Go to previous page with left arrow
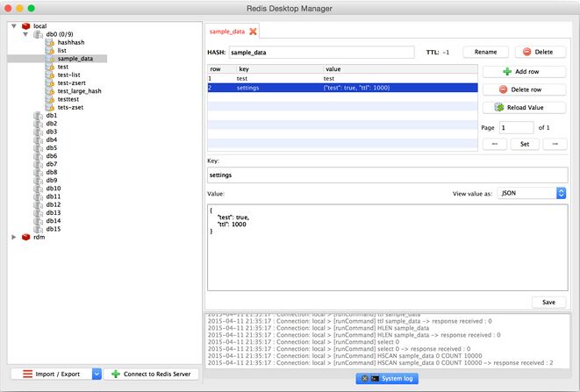The height and width of the screenshot is (392, 580). [495, 144]
